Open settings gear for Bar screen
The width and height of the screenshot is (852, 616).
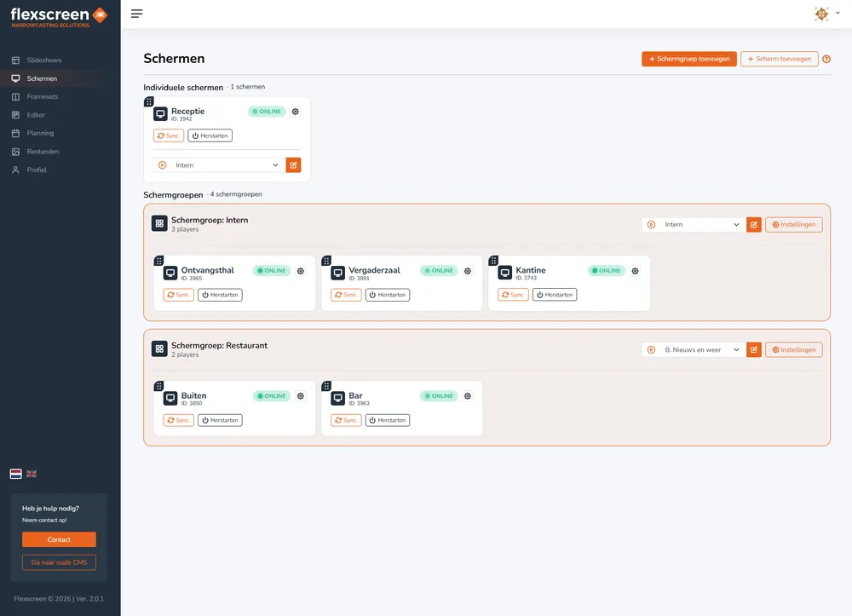pyautogui.click(x=468, y=396)
